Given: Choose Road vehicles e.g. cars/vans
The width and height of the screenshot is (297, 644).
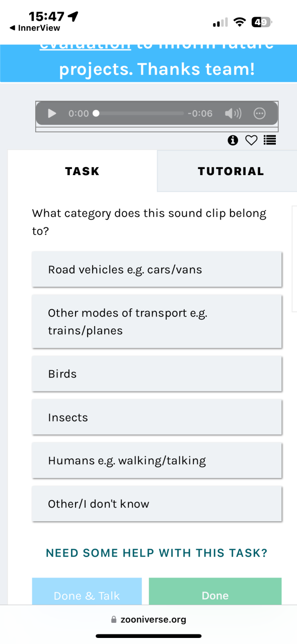Looking at the screenshot, I should coord(157,270).
